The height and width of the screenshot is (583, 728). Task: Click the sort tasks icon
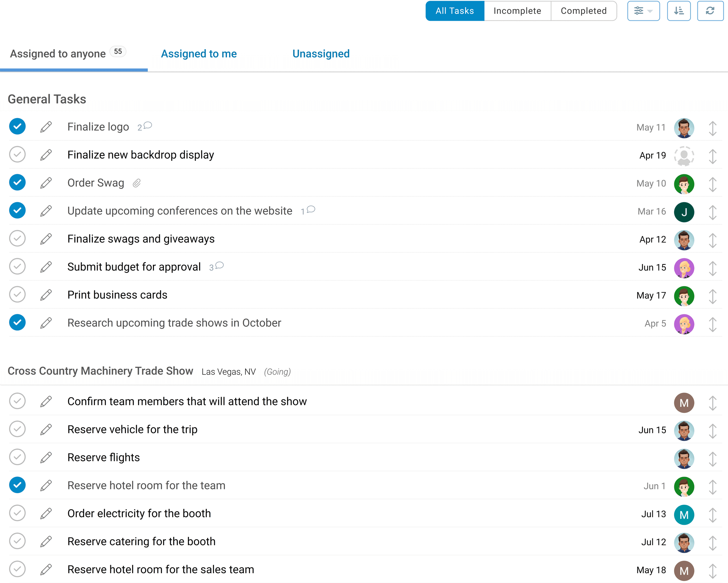point(678,11)
